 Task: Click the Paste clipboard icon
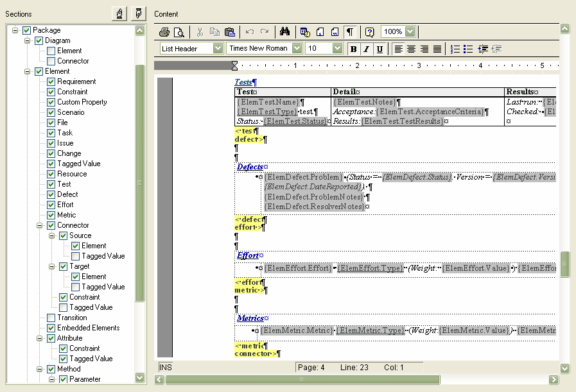click(x=230, y=32)
